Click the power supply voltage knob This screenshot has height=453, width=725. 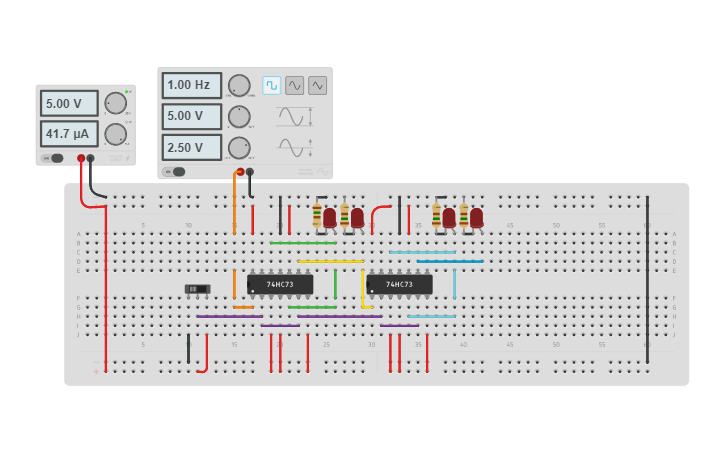[116, 103]
